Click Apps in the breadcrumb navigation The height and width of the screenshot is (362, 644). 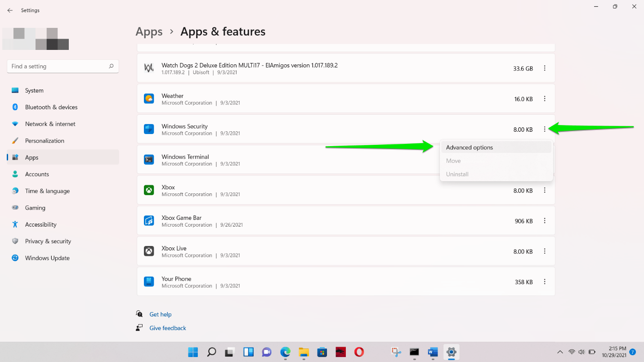pyautogui.click(x=149, y=31)
